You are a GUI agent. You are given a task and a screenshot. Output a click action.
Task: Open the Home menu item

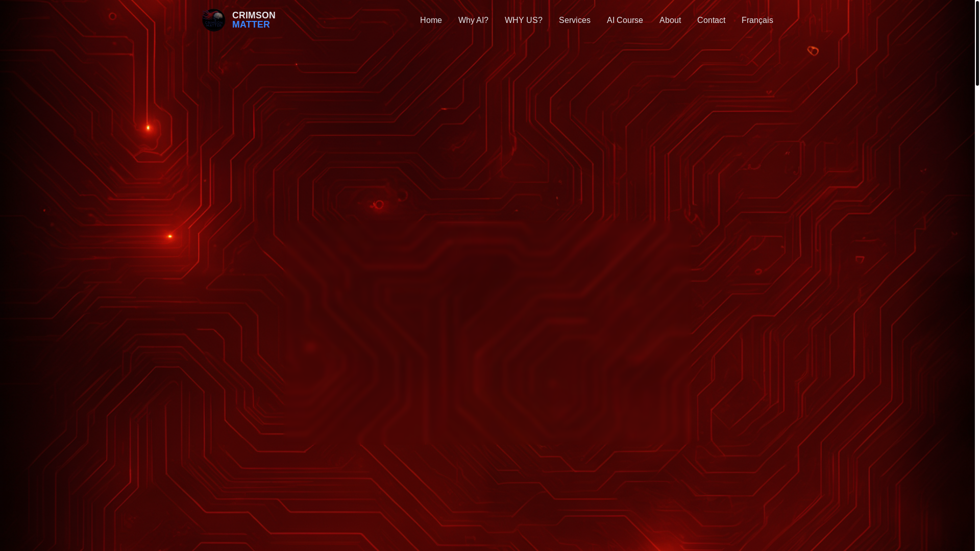point(431,20)
